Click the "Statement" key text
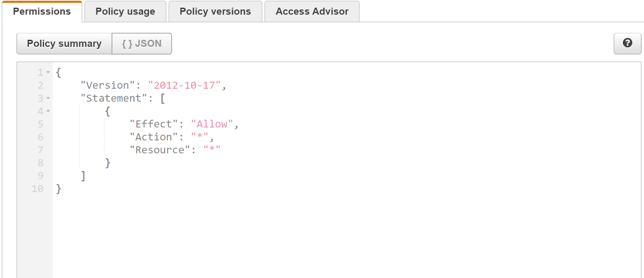 pyautogui.click(x=114, y=98)
